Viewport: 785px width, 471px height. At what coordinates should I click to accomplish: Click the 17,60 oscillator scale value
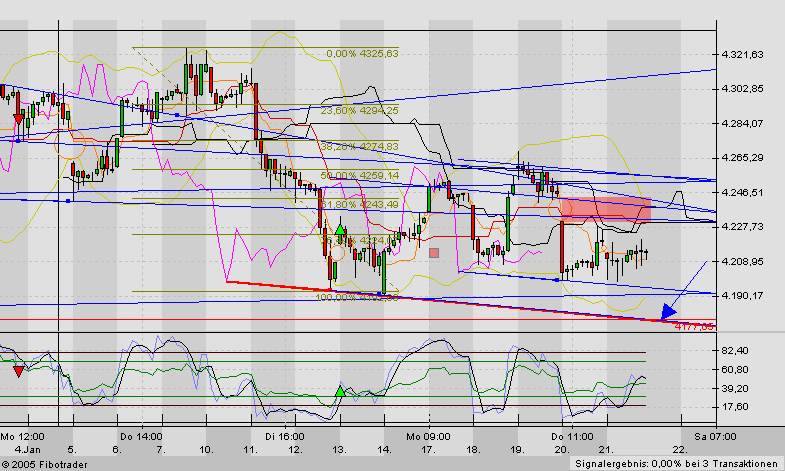coord(735,407)
